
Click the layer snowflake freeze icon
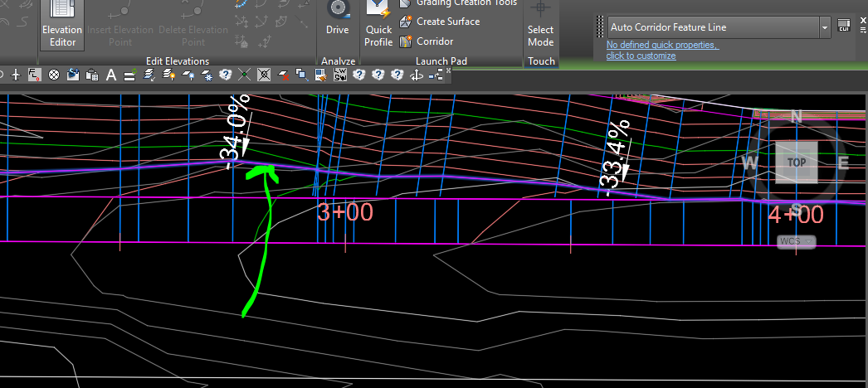pos(207,75)
